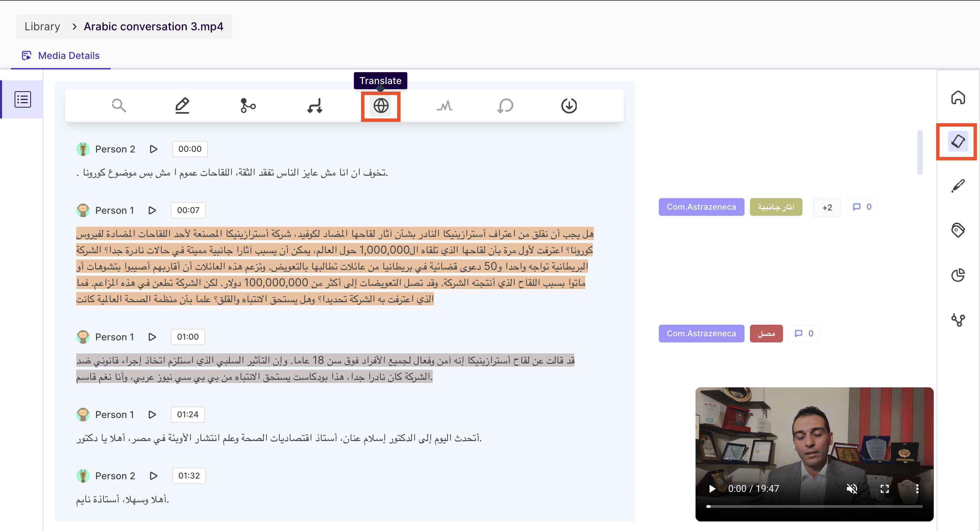Viewport: 980px width, 531px height.
Task: Open the tags icon in right sidebar
Action: (x=958, y=230)
